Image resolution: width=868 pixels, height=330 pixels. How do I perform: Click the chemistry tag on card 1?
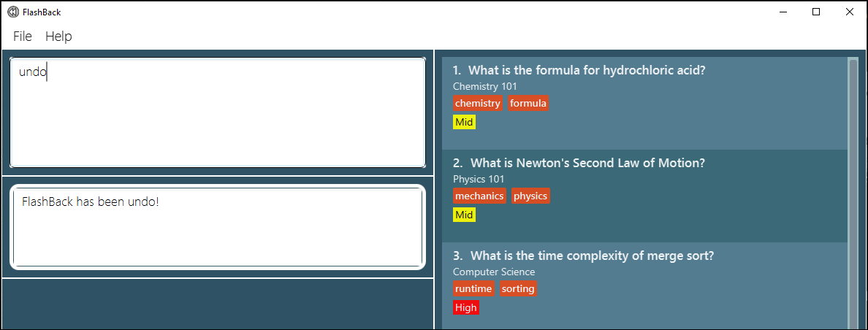478,103
